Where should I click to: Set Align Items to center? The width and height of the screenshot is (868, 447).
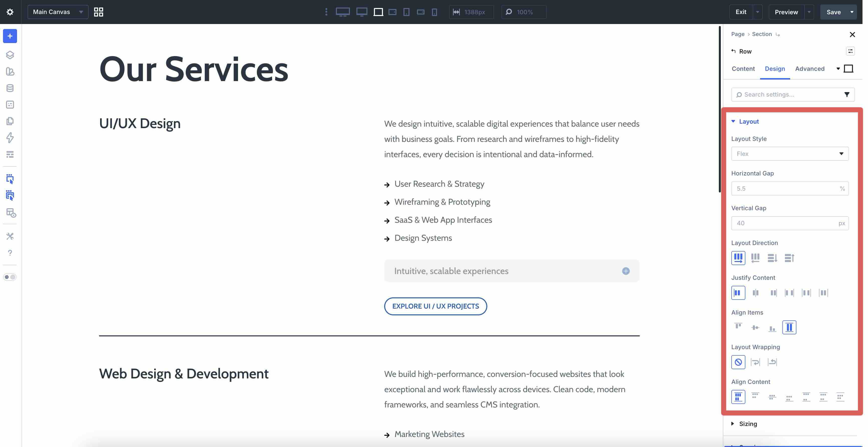(755, 327)
